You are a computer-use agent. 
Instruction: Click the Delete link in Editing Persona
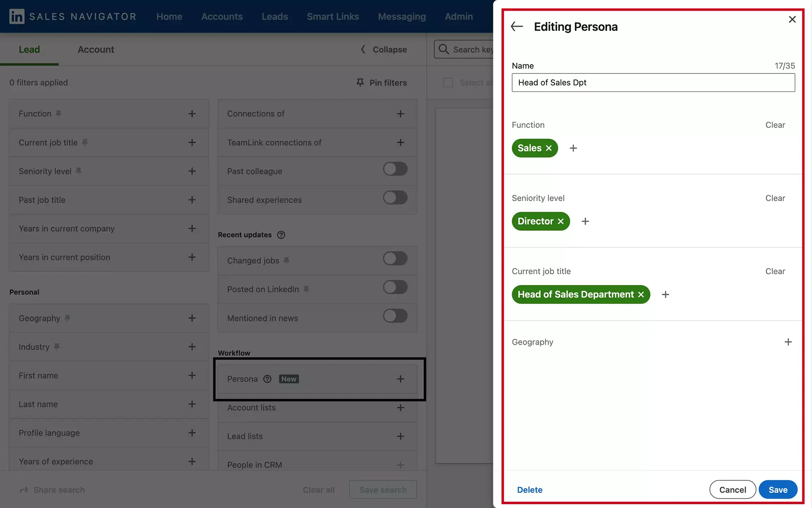click(529, 489)
